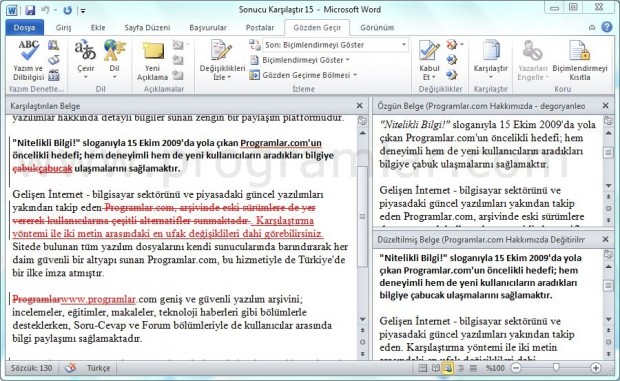Toggle ruler icon in Karşılaştırılan Belge pane
The width and height of the screenshot is (620, 381).
(363, 121)
